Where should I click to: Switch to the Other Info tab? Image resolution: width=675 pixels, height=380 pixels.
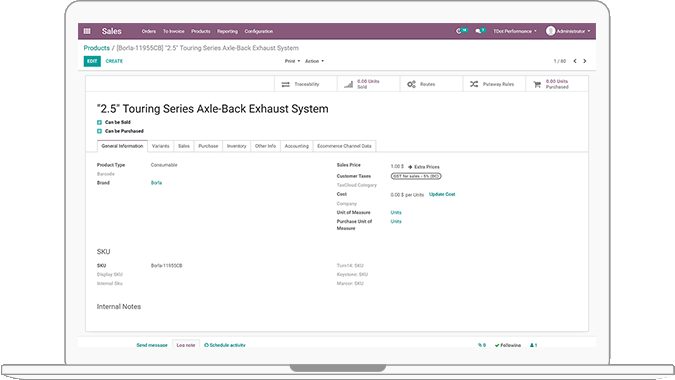click(265, 146)
